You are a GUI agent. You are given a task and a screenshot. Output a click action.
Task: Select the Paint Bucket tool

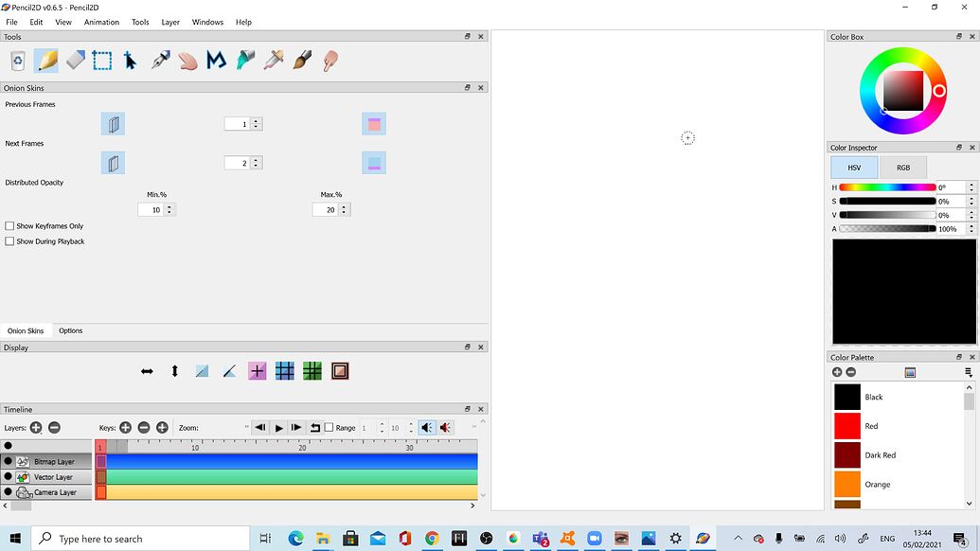point(245,61)
